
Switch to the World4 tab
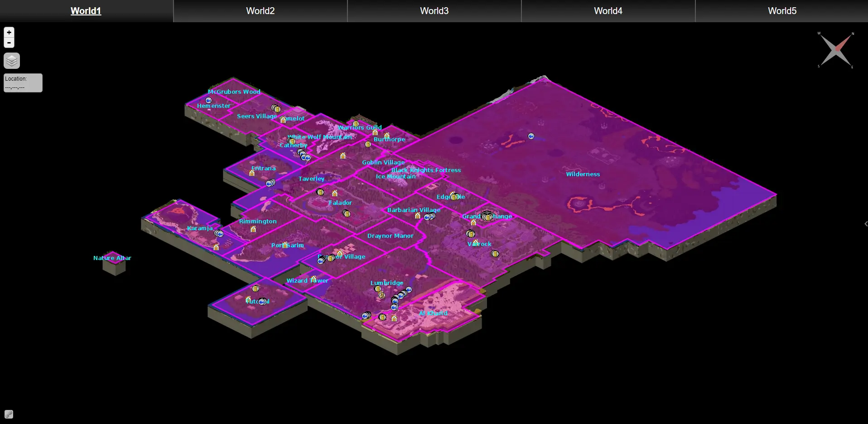pyautogui.click(x=608, y=11)
